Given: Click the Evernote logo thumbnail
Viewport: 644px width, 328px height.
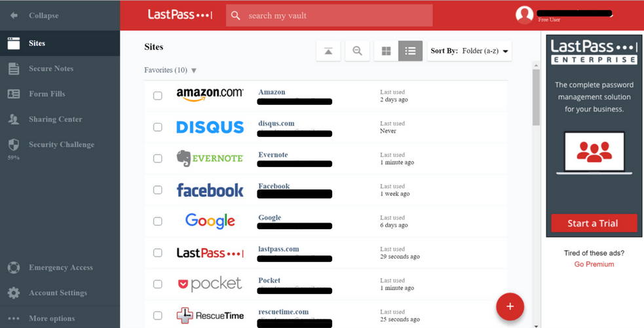Looking at the screenshot, I should click(x=210, y=158).
